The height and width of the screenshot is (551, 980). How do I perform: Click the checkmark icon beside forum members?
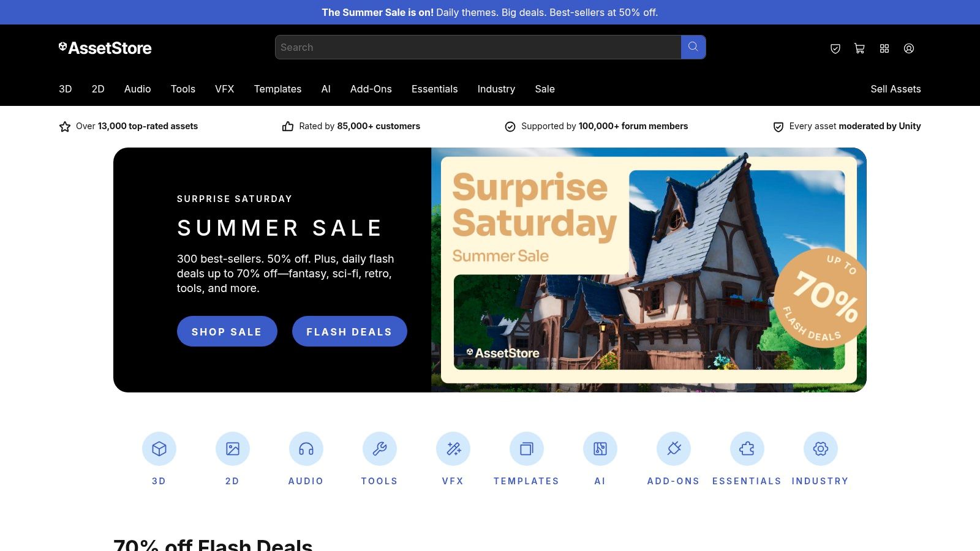[x=510, y=127]
